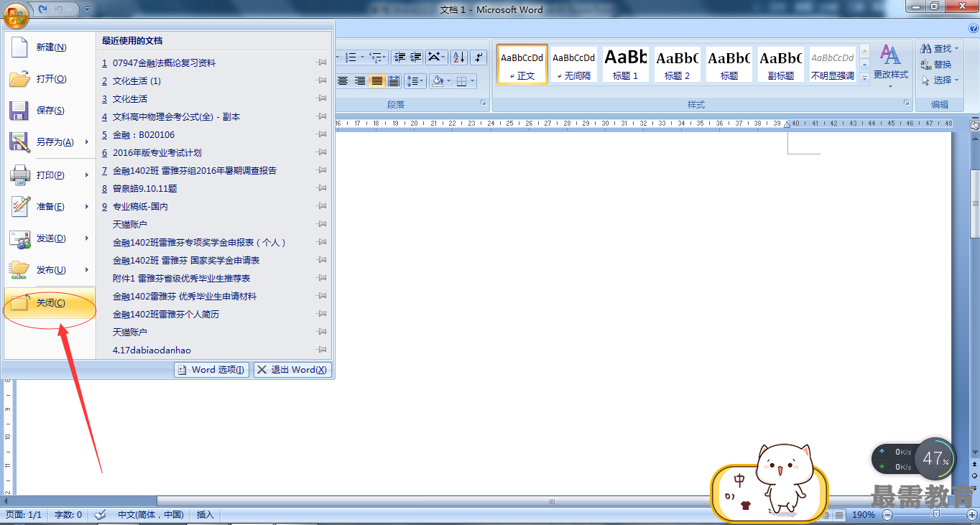Viewport: 980px width, 525px height.
Task: Choose 保存(S) in the Office menu
Action: 50,110
